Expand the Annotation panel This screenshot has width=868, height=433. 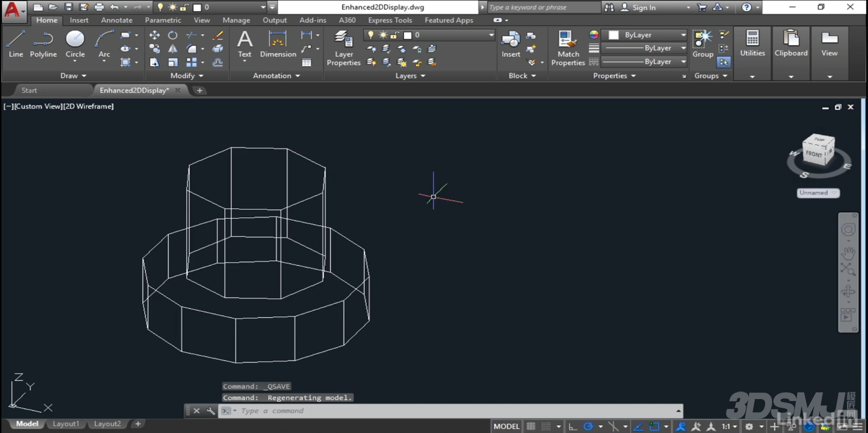(276, 75)
